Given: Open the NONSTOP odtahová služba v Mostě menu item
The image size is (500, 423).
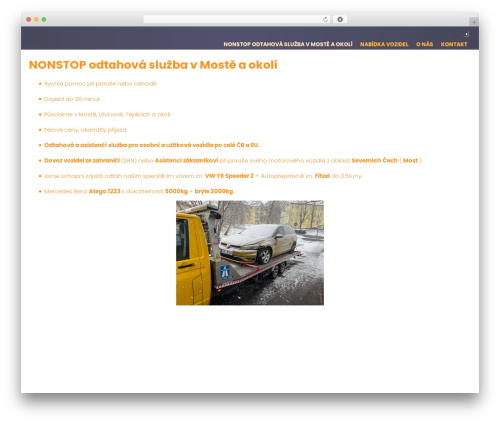Looking at the screenshot, I should (288, 44).
